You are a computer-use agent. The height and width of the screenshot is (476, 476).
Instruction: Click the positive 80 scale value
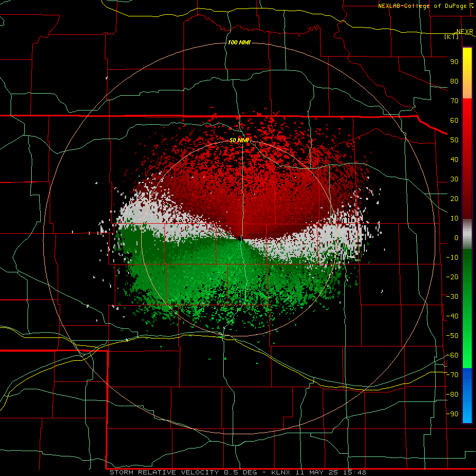point(454,81)
